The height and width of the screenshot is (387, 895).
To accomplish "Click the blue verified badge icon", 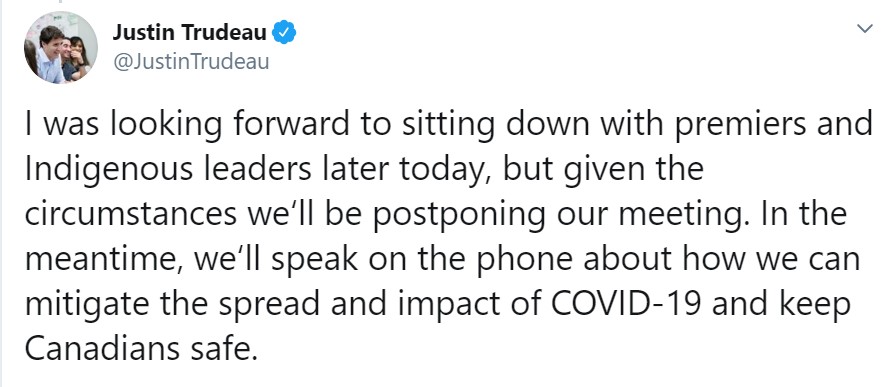I will pos(284,33).
